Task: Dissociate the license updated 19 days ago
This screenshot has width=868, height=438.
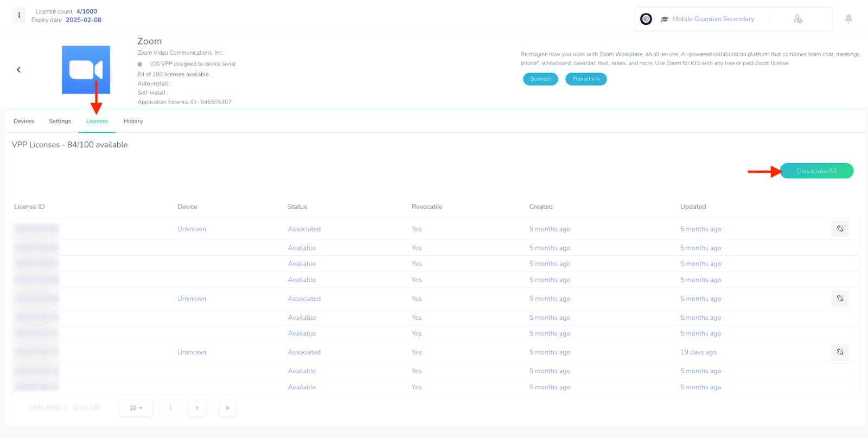Action: 840,352
